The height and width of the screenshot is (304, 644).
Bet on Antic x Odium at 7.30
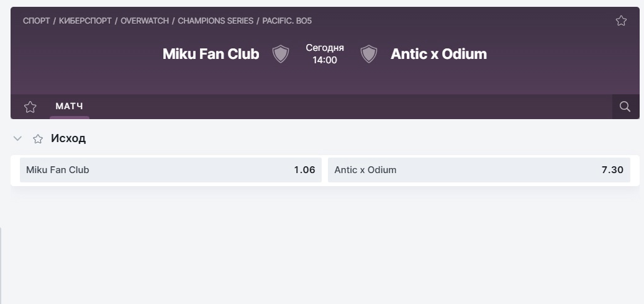(x=479, y=170)
